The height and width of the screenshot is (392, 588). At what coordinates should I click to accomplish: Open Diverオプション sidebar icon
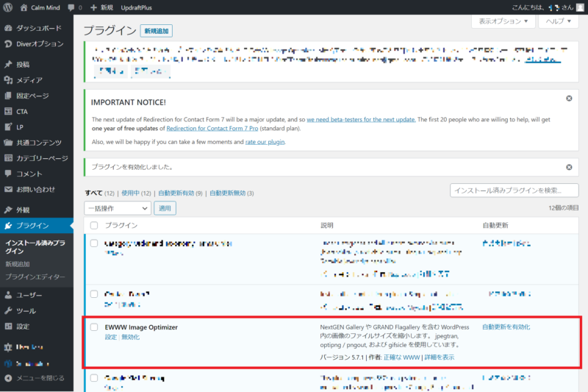[8, 44]
